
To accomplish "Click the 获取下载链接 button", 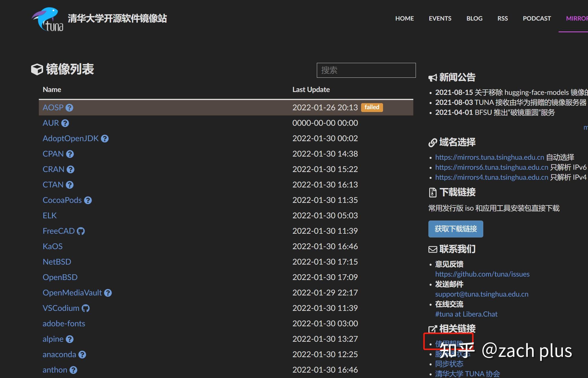I will [x=456, y=229].
